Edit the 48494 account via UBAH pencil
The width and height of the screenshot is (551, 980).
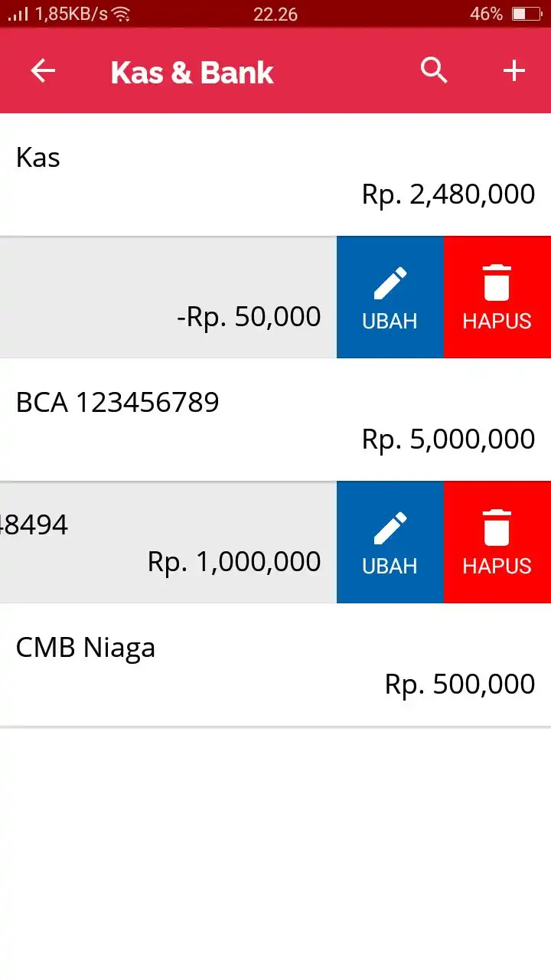pyautogui.click(x=390, y=542)
